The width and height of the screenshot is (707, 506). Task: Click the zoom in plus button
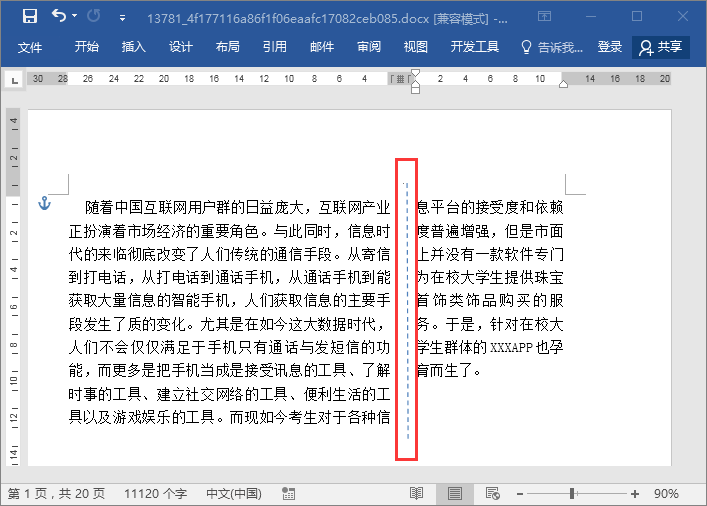[635, 494]
